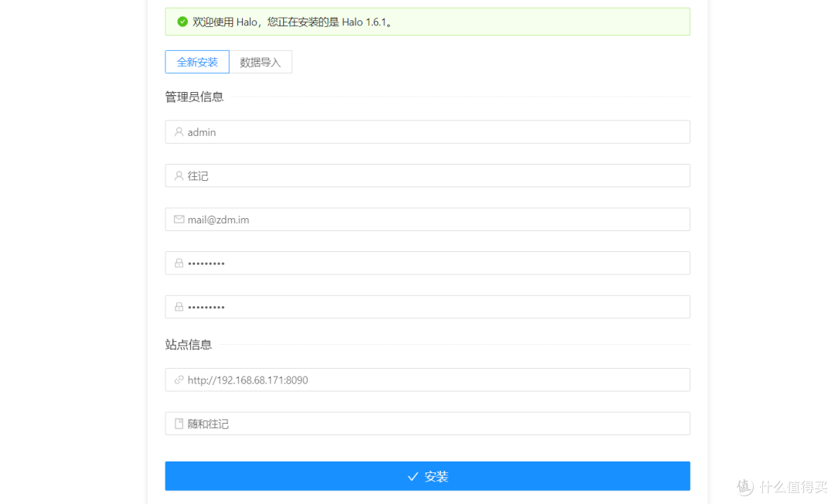The image size is (835, 504).
Task: Click the link icon in the site URL field
Action: [x=177, y=380]
